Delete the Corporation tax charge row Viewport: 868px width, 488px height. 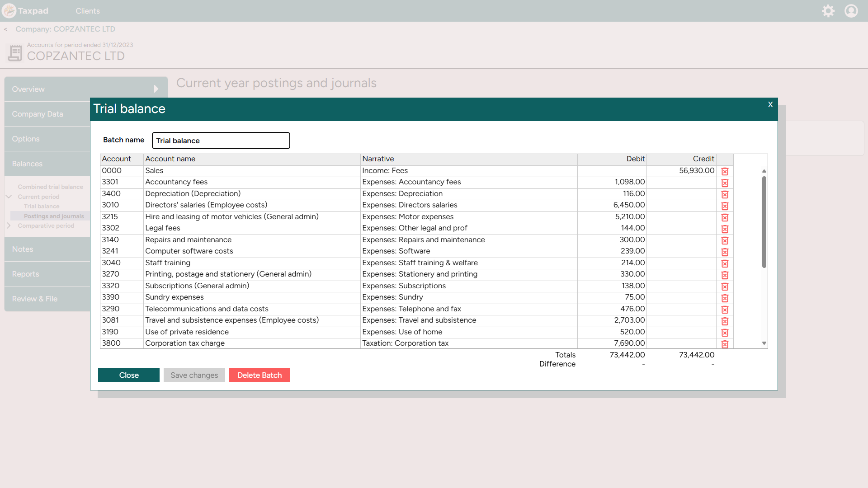pos(725,344)
